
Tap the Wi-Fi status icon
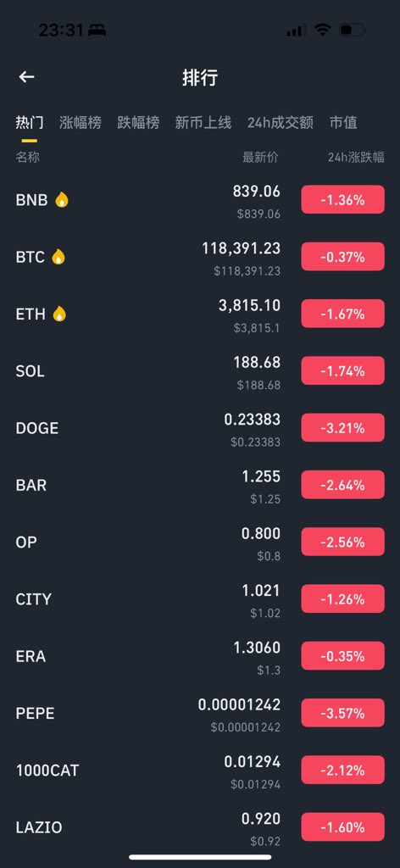pos(322,30)
